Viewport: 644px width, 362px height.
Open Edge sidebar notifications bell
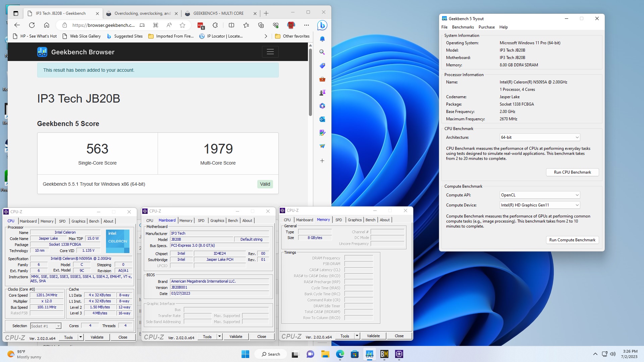point(322,39)
